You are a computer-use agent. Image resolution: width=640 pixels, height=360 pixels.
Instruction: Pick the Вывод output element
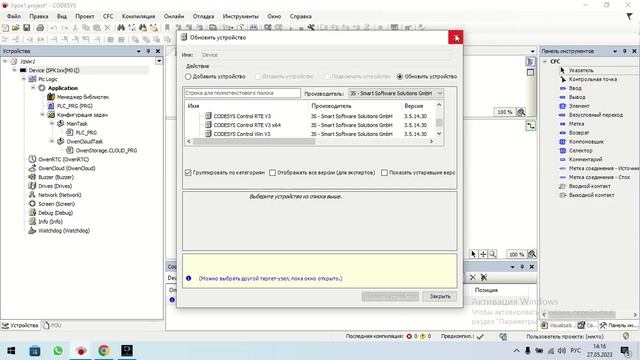pyautogui.click(x=577, y=97)
